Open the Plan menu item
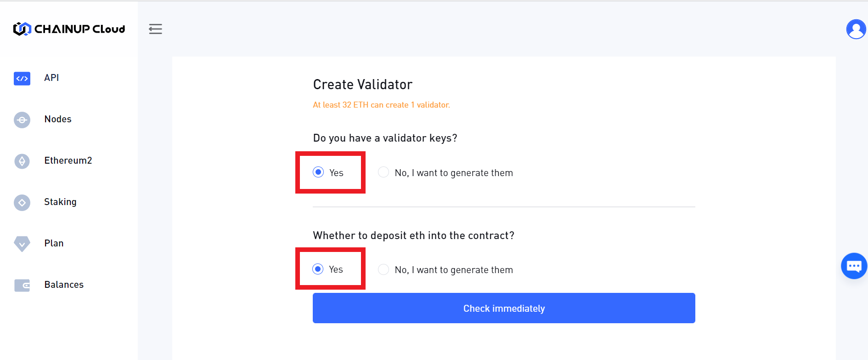Image resolution: width=868 pixels, height=360 pixels. [54, 243]
